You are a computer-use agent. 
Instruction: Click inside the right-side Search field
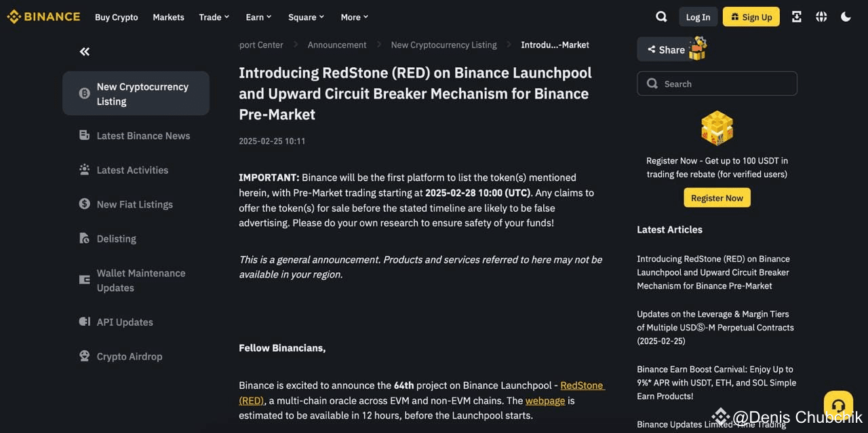[x=717, y=83]
